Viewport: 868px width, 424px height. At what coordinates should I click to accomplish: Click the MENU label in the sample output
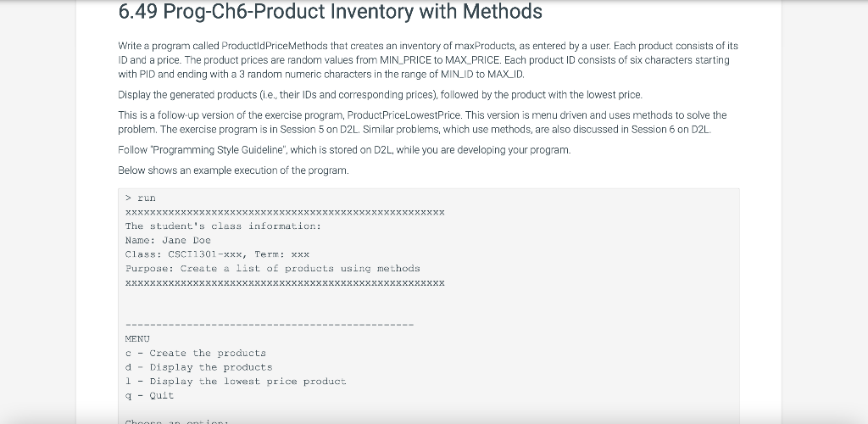pos(137,338)
